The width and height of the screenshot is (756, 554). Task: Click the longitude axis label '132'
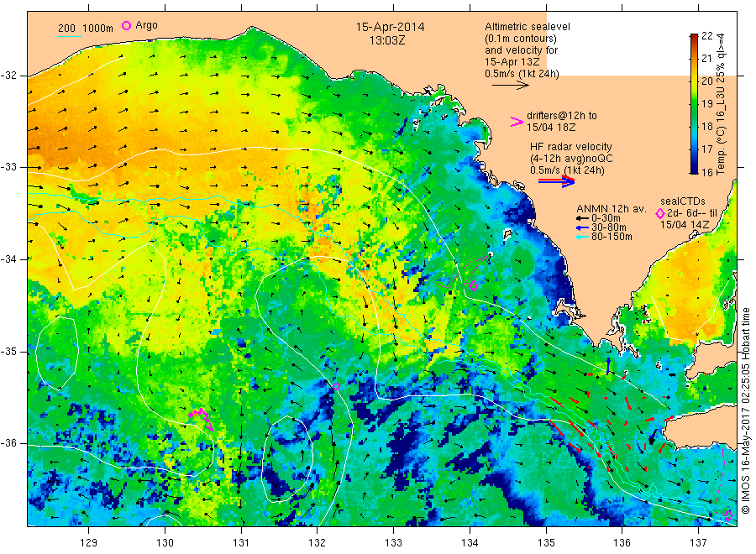point(318,543)
